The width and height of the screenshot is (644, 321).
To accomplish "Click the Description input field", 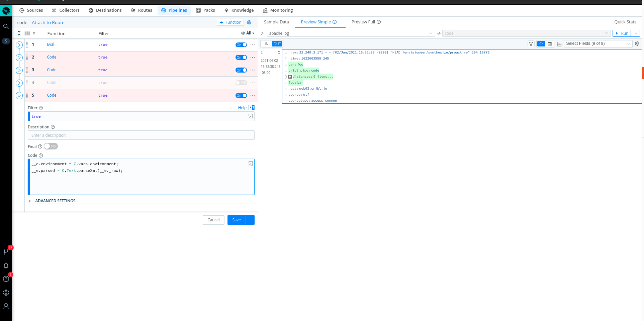I will [x=141, y=135].
